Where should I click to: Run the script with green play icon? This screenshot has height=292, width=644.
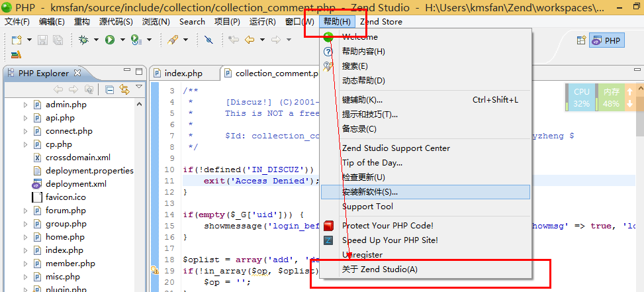coord(110,40)
